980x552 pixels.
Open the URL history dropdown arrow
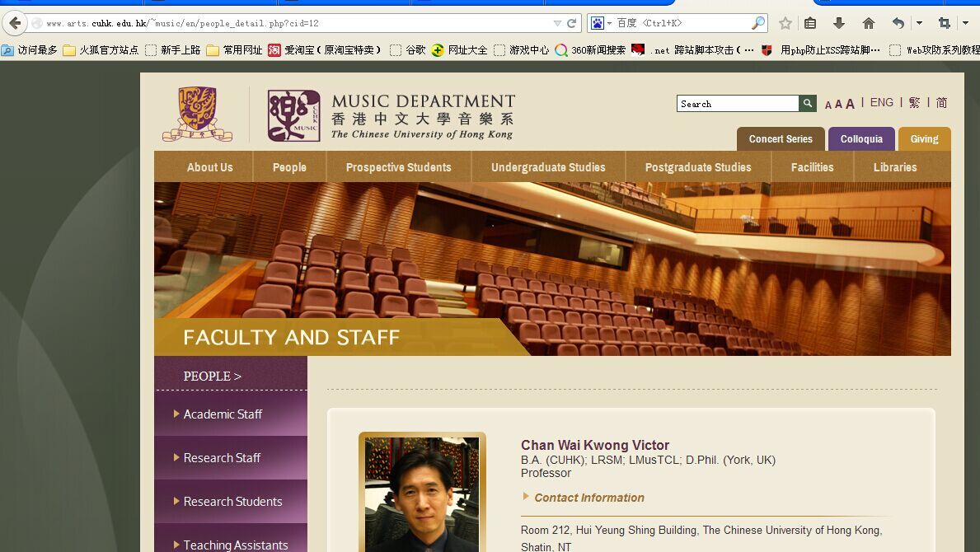point(557,23)
